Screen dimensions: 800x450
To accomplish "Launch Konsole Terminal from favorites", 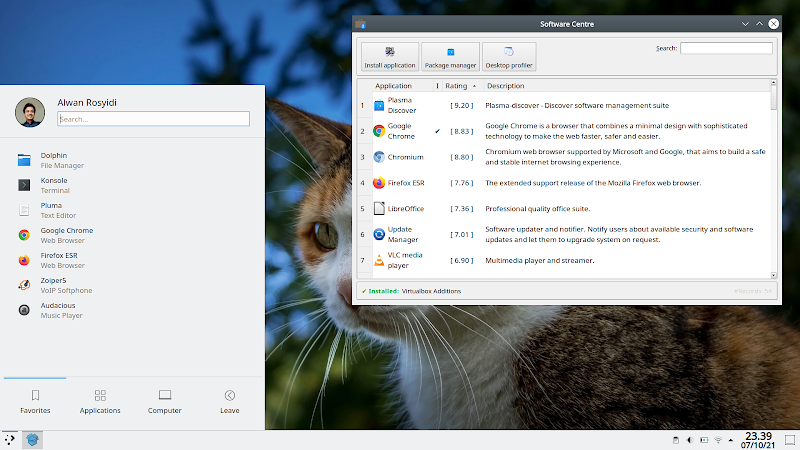I will (133, 185).
